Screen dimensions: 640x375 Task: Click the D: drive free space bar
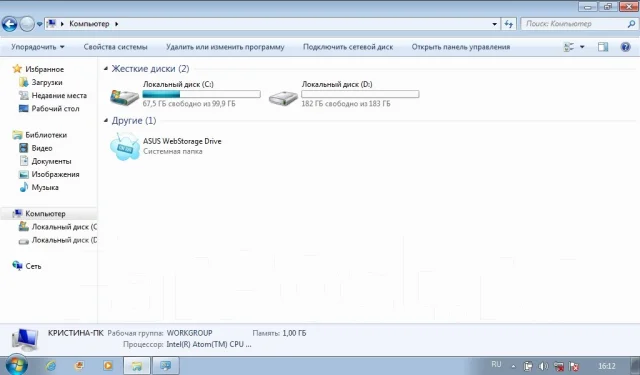point(360,94)
